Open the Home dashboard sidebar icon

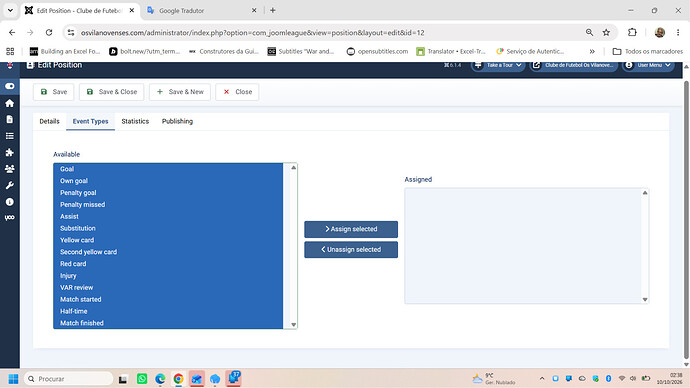(x=10, y=103)
